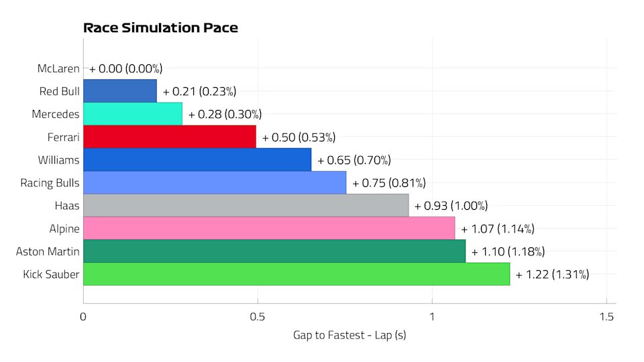This screenshot has height=362, width=644.
Task: Click the Gap to Fastest axis title
Action: coord(350,335)
